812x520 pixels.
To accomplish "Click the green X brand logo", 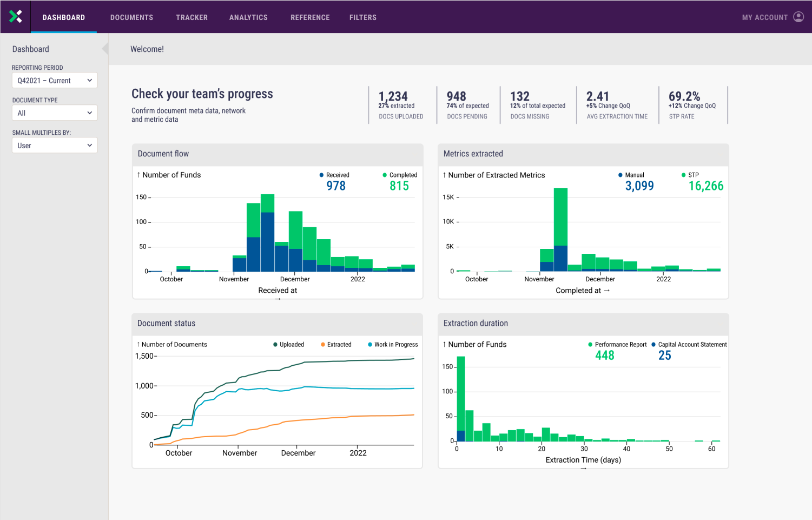I will coord(15,16).
